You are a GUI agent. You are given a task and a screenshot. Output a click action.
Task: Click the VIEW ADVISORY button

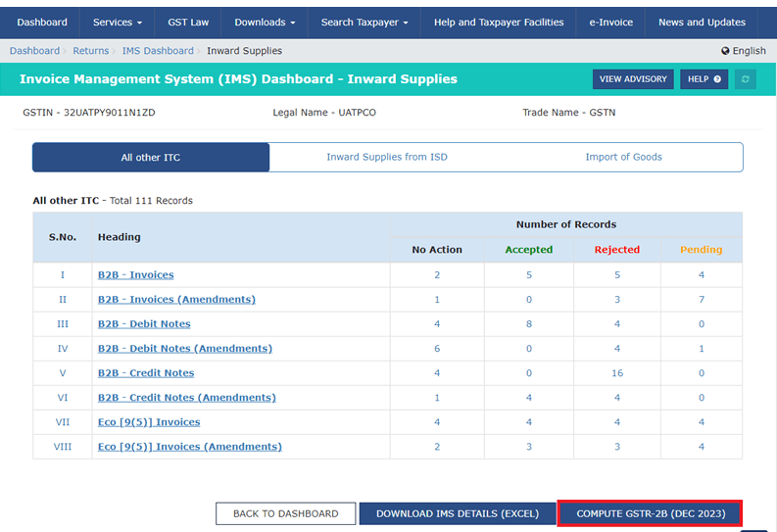(x=633, y=79)
